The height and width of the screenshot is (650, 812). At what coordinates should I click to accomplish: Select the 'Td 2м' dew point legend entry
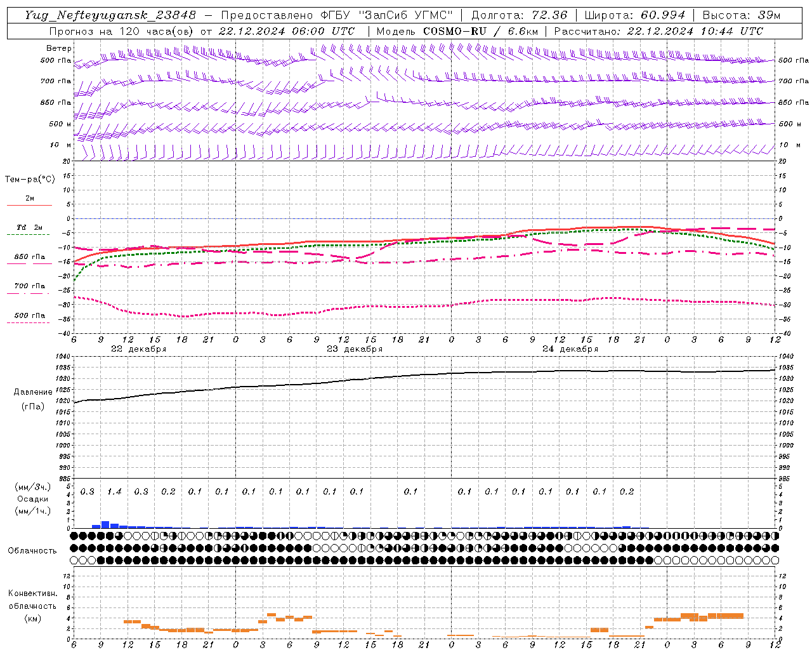pos(30,227)
